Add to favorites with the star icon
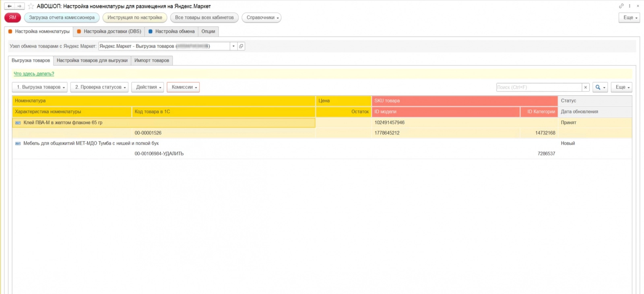The image size is (644, 294). [31, 6]
